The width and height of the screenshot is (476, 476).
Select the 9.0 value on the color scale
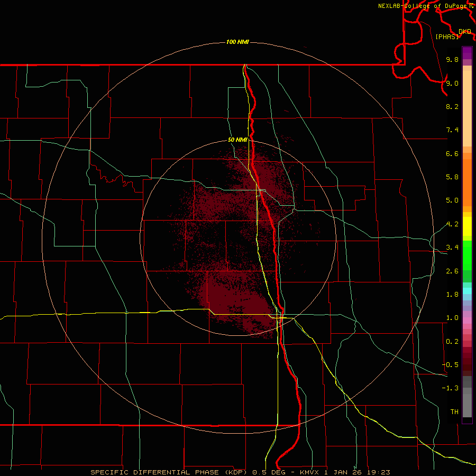coord(452,83)
